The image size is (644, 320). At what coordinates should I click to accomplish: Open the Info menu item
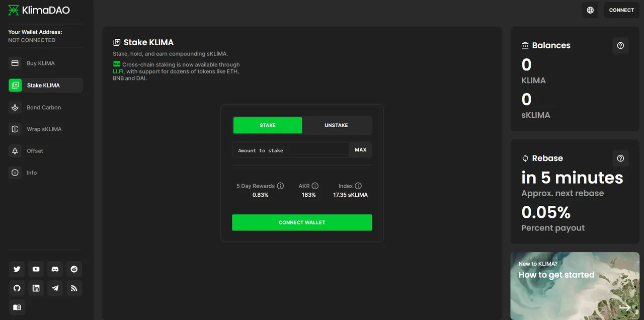[x=46, y=173]
